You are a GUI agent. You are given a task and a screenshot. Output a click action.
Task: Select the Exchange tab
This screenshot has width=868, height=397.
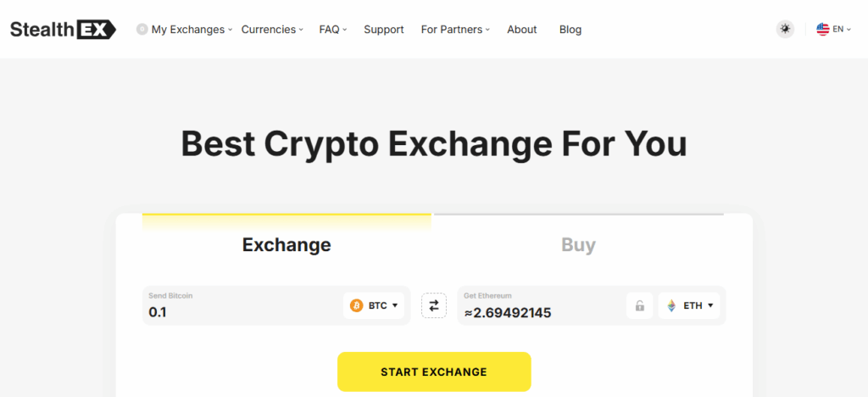point(287,245)
